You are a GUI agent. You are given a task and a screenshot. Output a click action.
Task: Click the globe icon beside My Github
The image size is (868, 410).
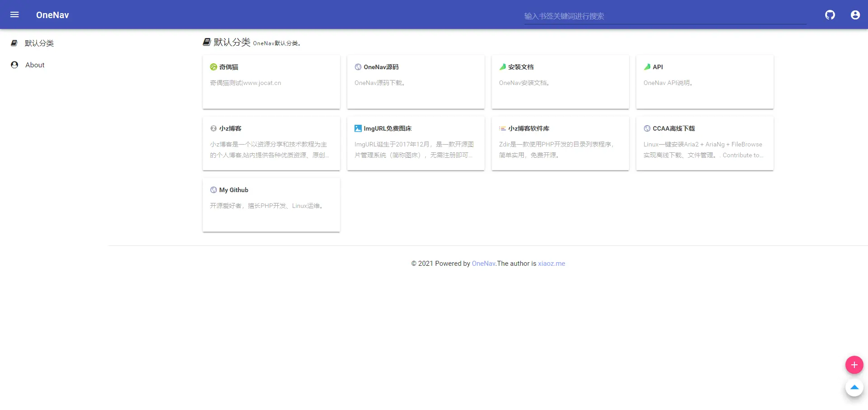coord(214,190)
